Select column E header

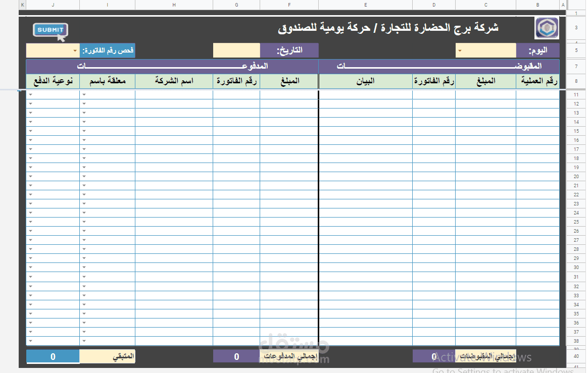(366, 5)
